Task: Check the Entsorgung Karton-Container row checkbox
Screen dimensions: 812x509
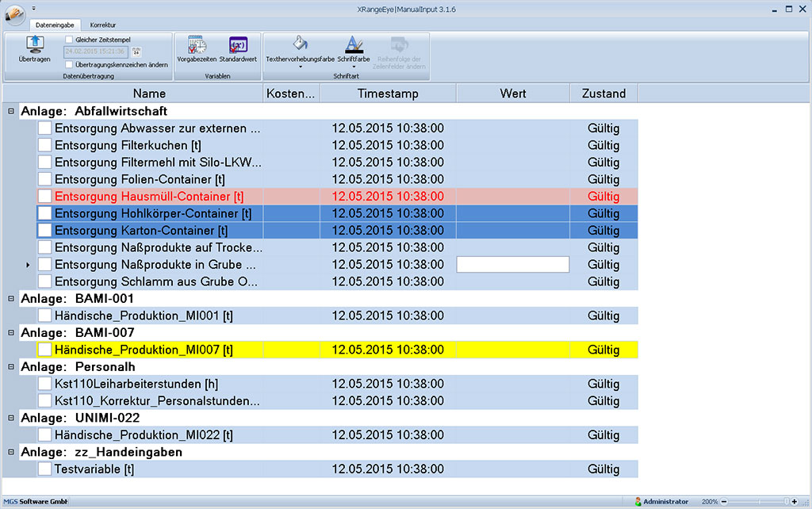Action: pos(45,231)
